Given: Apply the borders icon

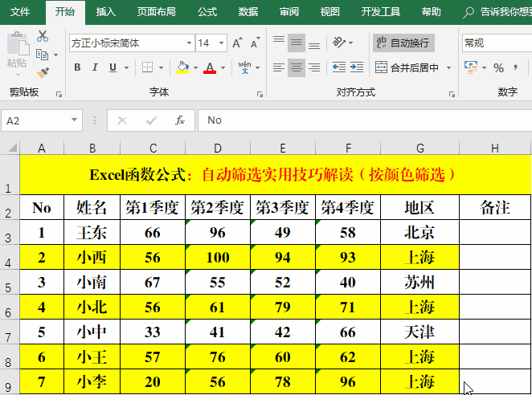Looking at the screenshot, I should [147, 67].
